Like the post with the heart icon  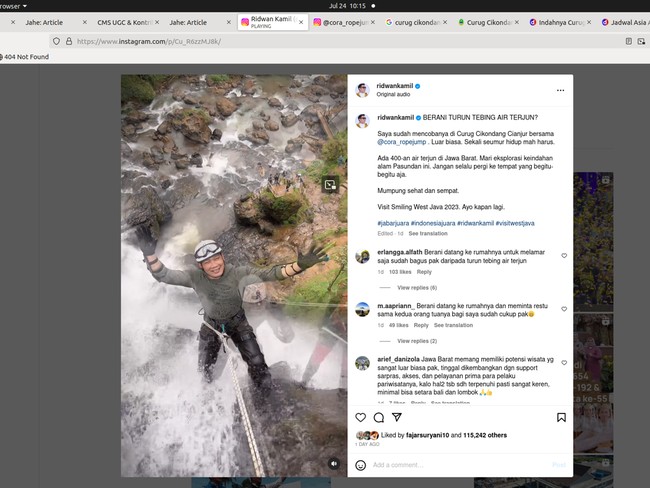[x=361, y=417]
